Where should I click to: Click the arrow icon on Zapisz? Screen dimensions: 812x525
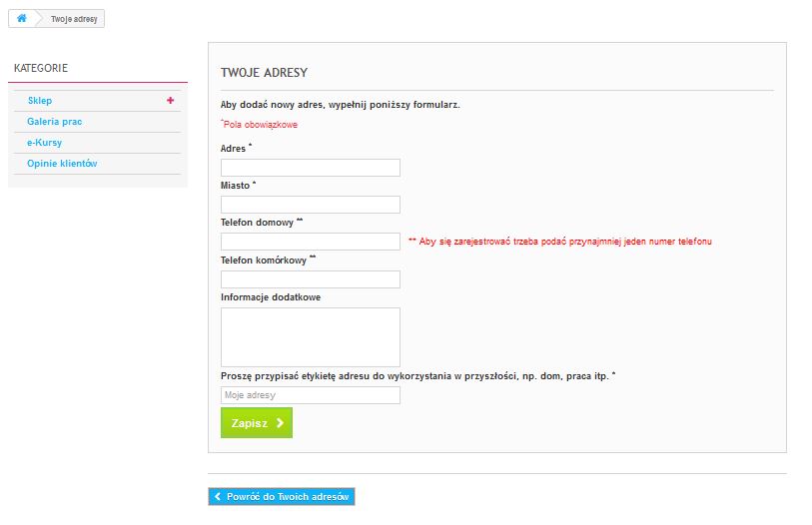pos(281,423)
